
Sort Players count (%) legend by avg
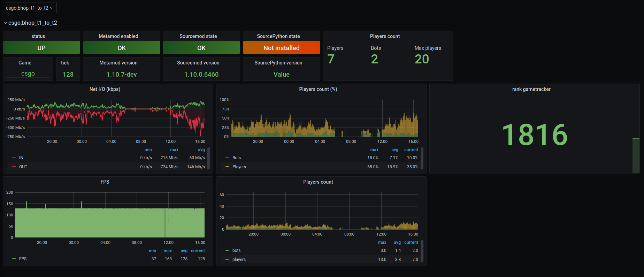pyautogui.click(x=395, y=150)
